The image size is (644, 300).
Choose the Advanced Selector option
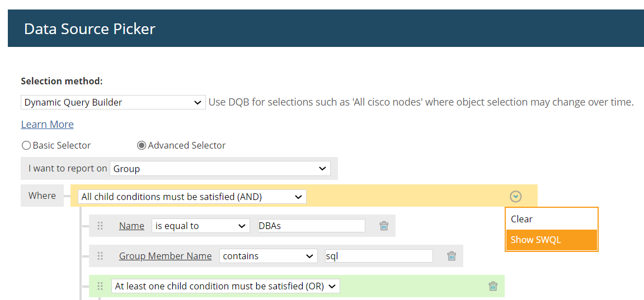coord(142,145)
